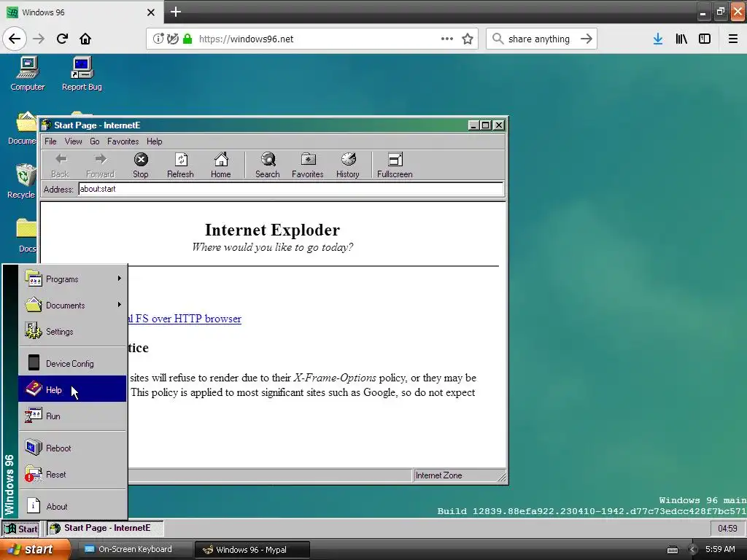Switch InternetE to Fullscreen

(x=395, y=166)
